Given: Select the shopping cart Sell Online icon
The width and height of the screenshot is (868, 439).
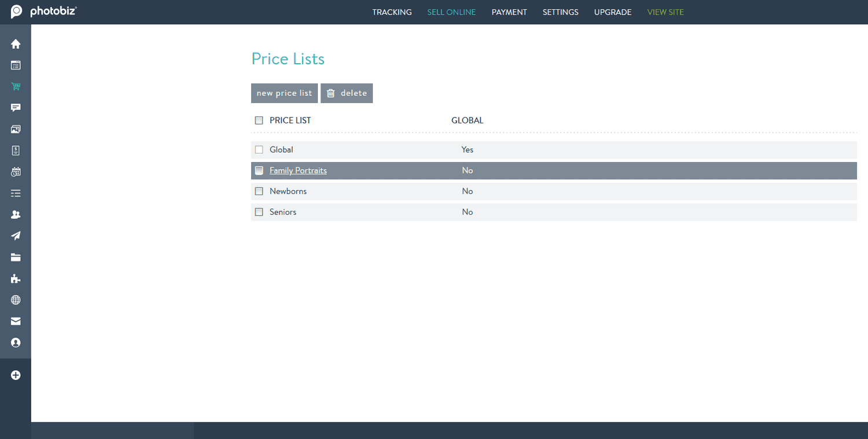Looking at the screenshot, I should click(x=16, y=86).
